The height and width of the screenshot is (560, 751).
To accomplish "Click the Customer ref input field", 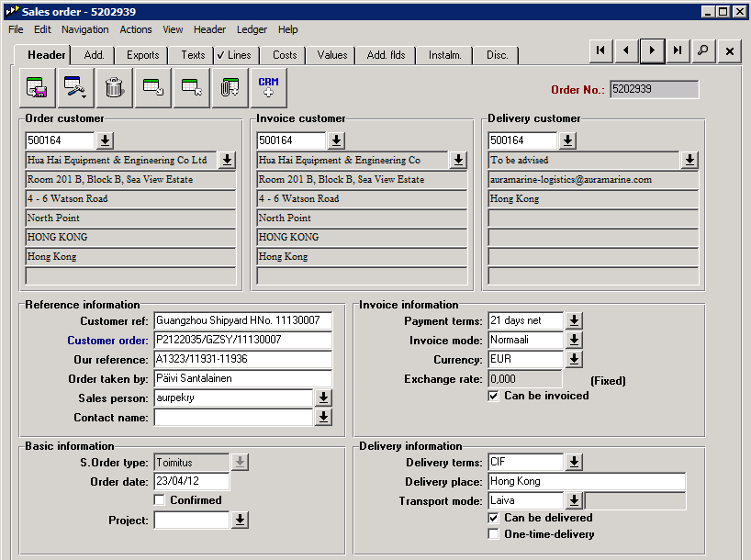I will tap(242, 320).
